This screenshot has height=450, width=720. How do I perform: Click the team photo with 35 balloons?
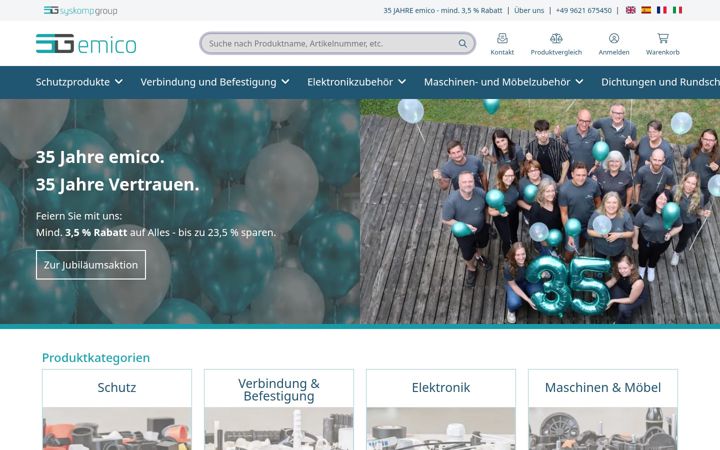pos(540,212)
